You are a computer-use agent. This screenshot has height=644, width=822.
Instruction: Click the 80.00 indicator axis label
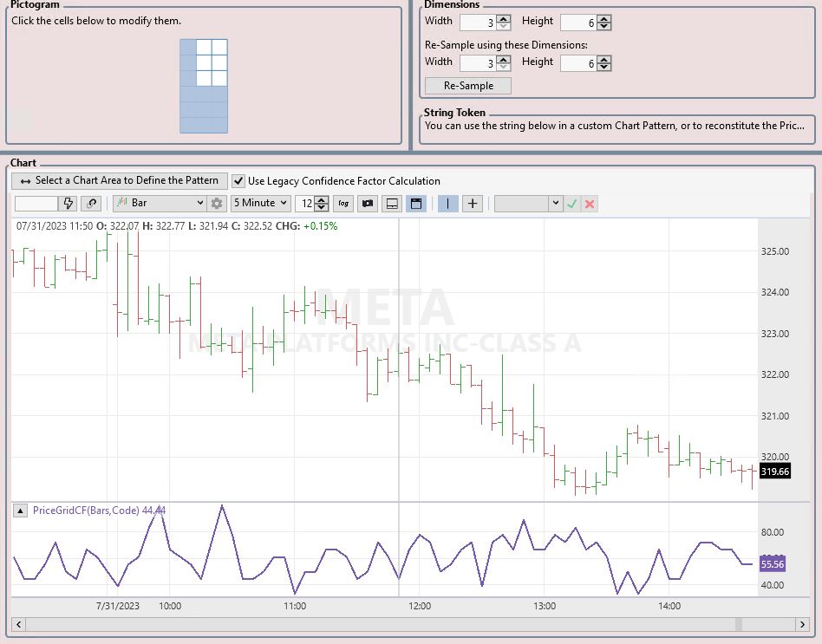tap(773, 532)
